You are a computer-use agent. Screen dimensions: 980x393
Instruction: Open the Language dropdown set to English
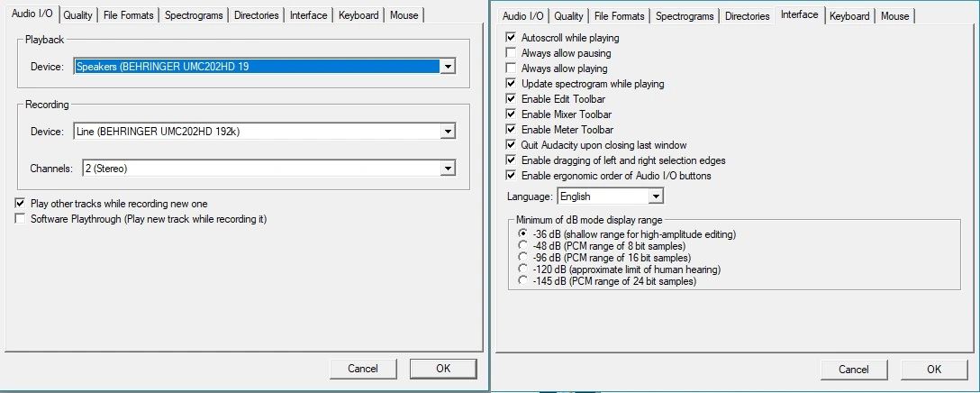[x=656, y=196]
